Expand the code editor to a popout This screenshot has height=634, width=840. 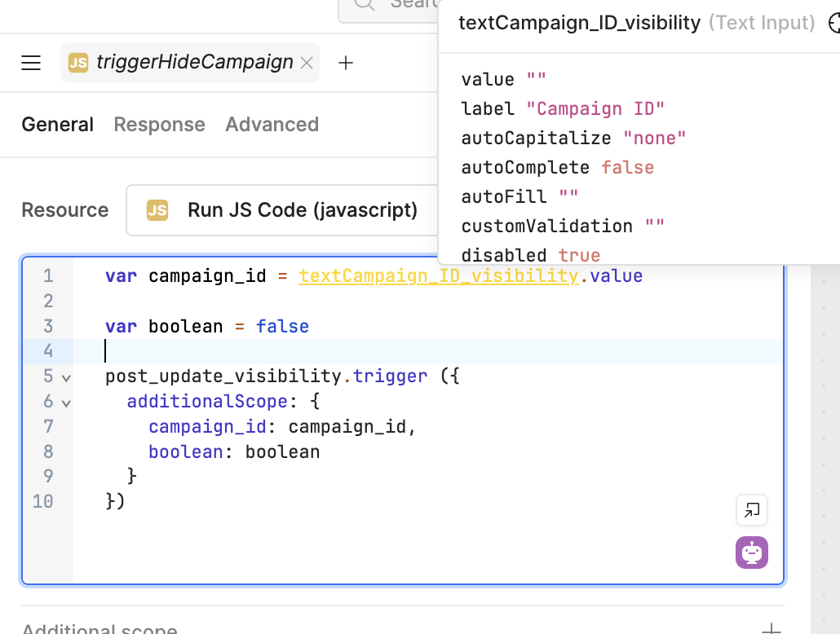pos(752,510)
